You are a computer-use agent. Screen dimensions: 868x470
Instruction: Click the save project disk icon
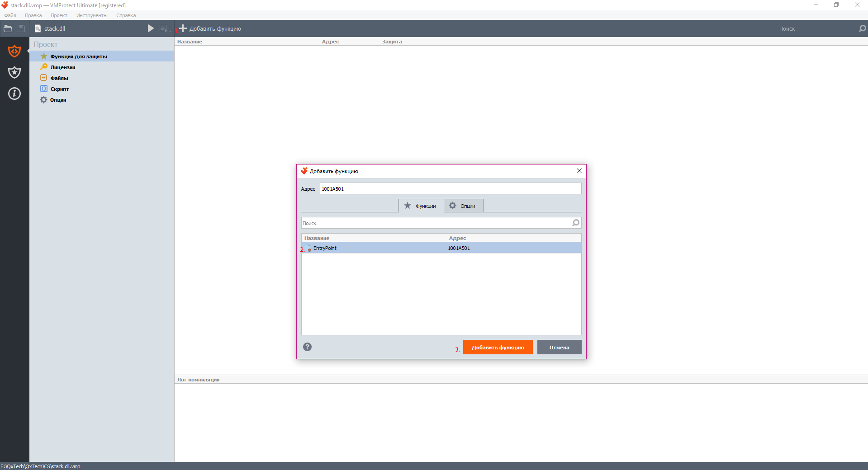coord(21,28)
